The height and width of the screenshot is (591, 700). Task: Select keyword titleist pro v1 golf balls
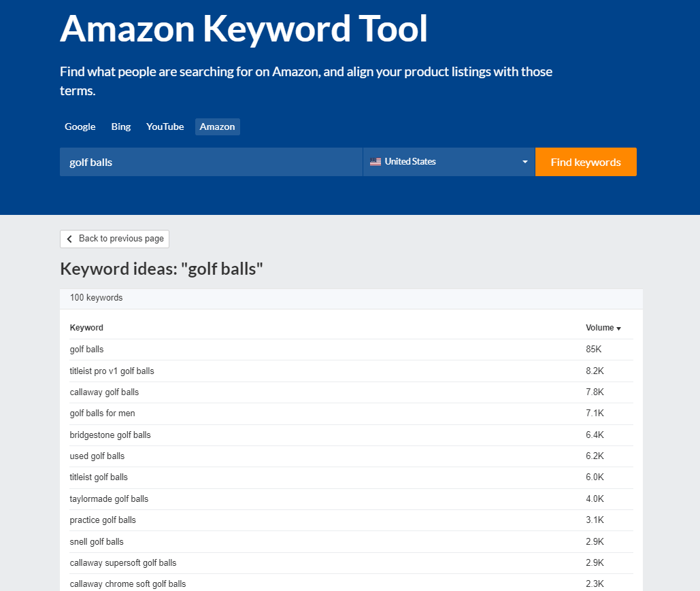click(x=112, y=371)
